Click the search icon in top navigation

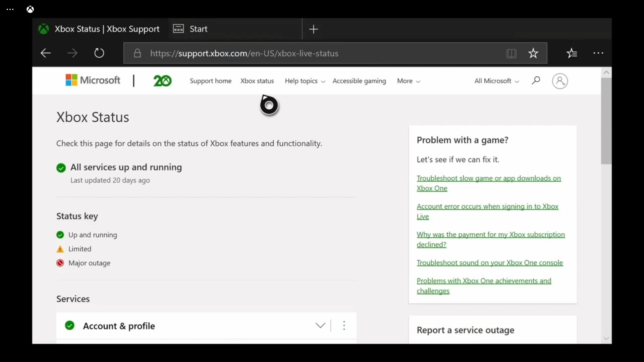coord(536,80)
